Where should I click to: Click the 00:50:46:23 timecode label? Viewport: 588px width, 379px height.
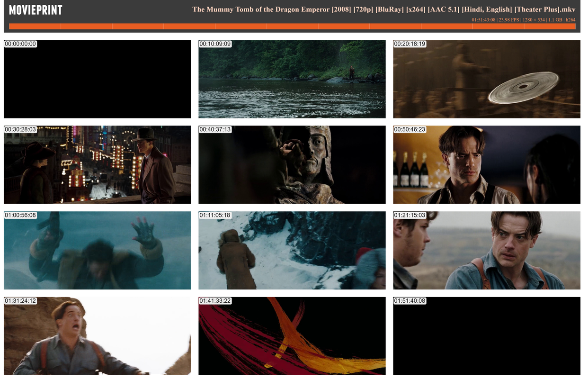(410, 130)
